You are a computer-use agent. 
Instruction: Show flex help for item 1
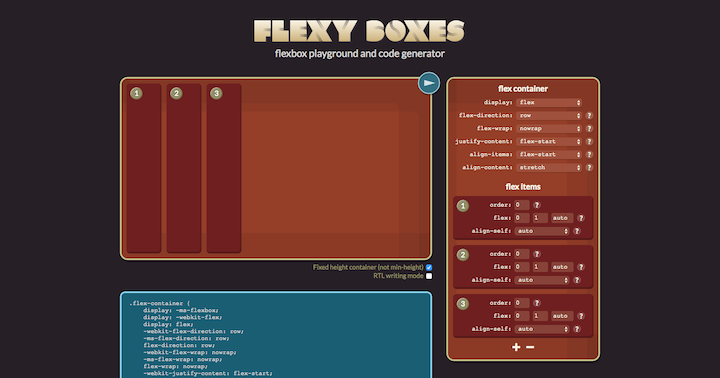[581, 218]
